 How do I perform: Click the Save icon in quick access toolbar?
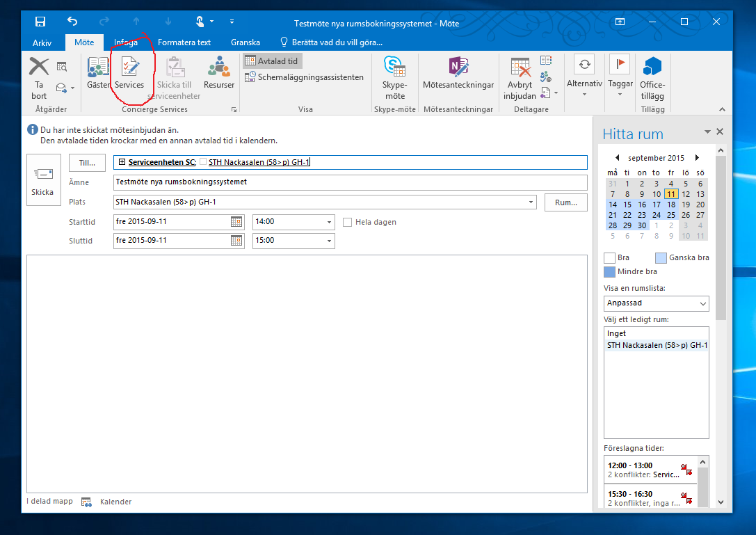tap(40, 22)
